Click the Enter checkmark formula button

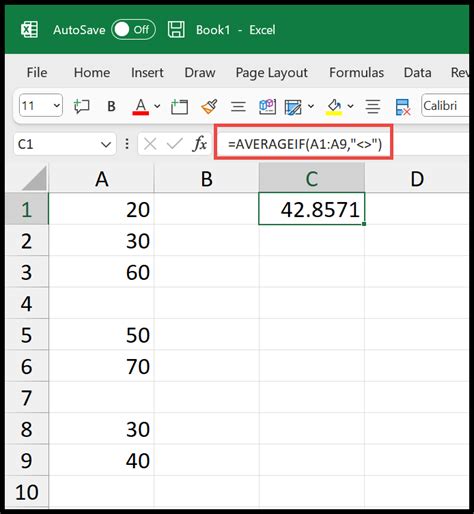pos(175,144)
